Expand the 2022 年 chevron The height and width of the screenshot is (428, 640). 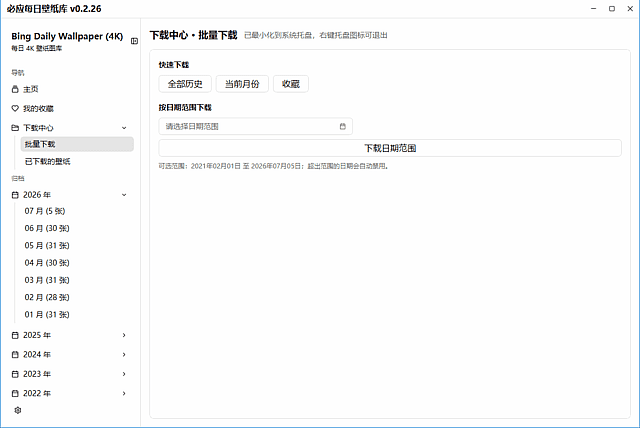(x=124, y=394)
